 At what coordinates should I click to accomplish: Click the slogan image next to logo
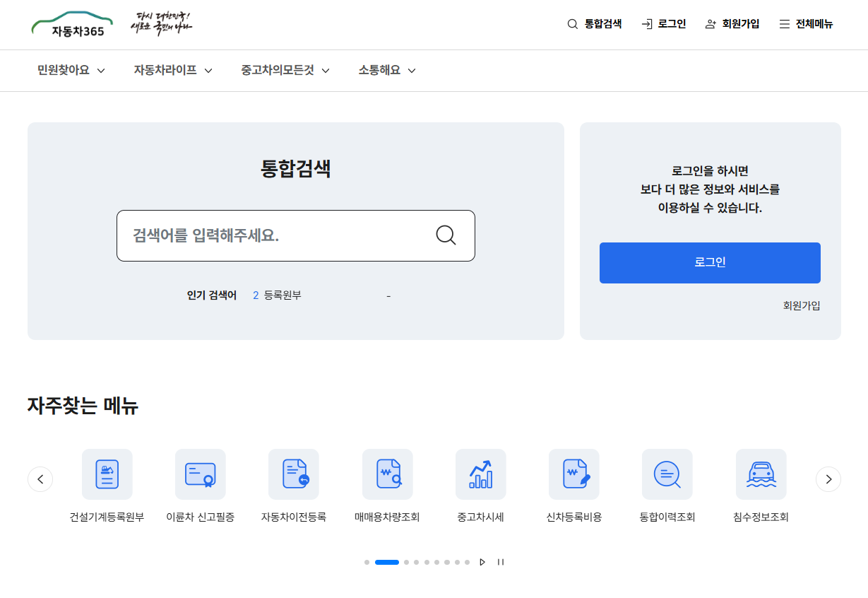(x=161, y=23)
